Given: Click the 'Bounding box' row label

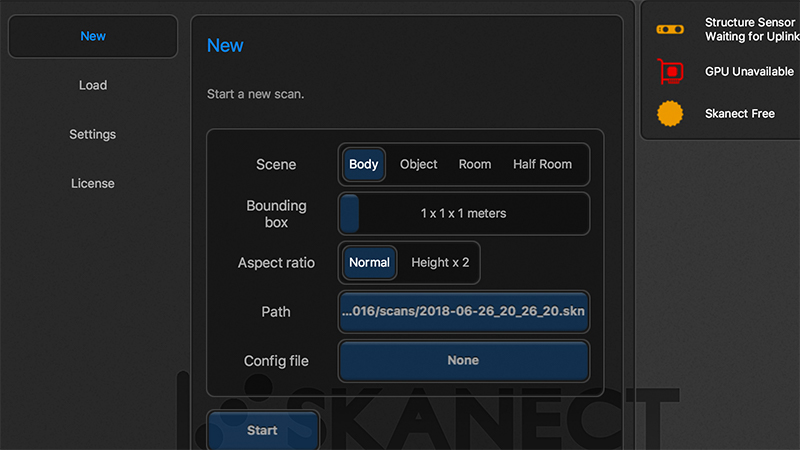Looking at the screenshot, I should pos(276,214).
